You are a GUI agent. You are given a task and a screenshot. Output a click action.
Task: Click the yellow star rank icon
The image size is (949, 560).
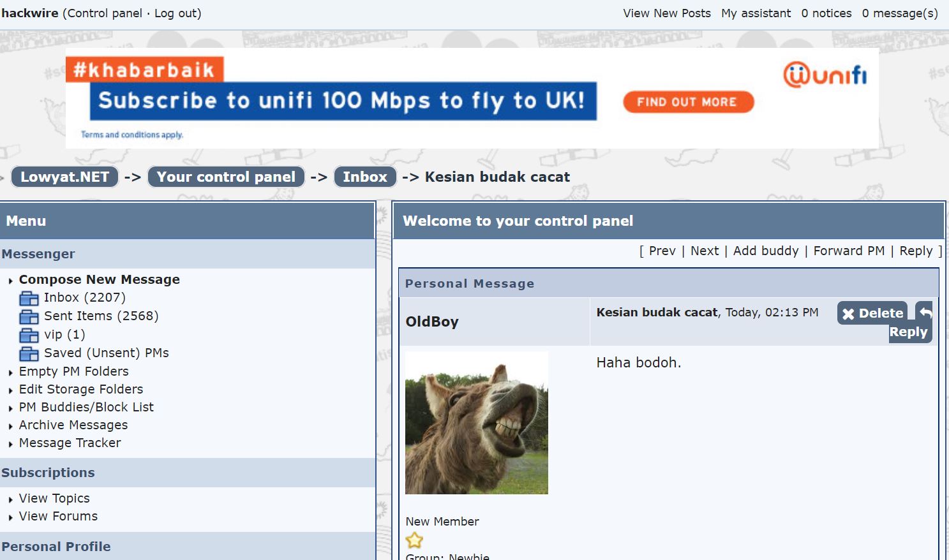pyautogui.click(x=414, y=541)
